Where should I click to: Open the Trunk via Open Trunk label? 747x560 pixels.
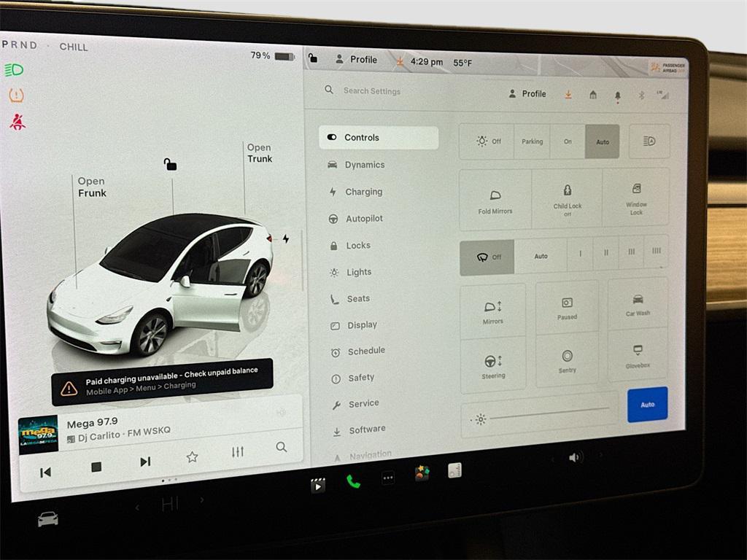point(259,153)
